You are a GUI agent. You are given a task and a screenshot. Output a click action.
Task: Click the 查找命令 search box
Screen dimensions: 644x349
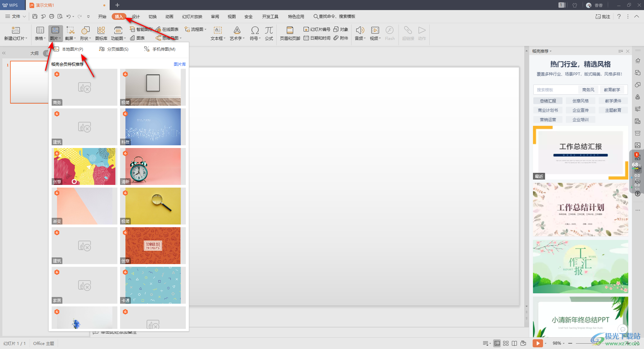click(334, 16)
